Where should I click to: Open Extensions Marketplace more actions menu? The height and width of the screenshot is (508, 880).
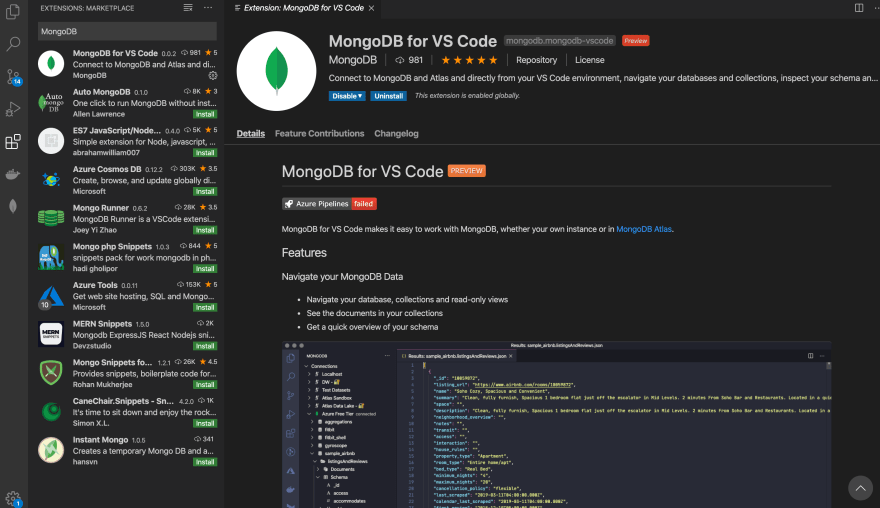[208, 8]
